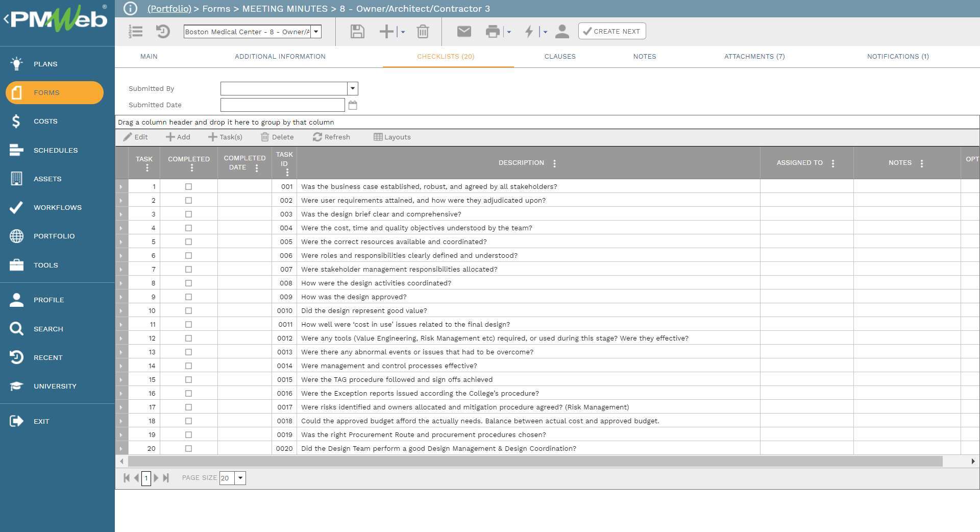Screen dimensions: 980x532
Task: Open Workflows in the sidebar
Action: point(57,207)
